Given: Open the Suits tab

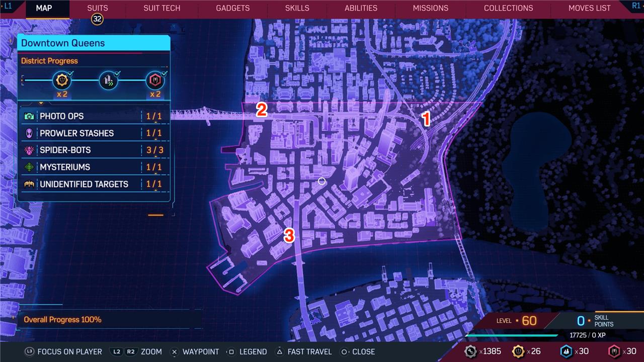Looking at the screenshot, I should click(x=97, y=8).
